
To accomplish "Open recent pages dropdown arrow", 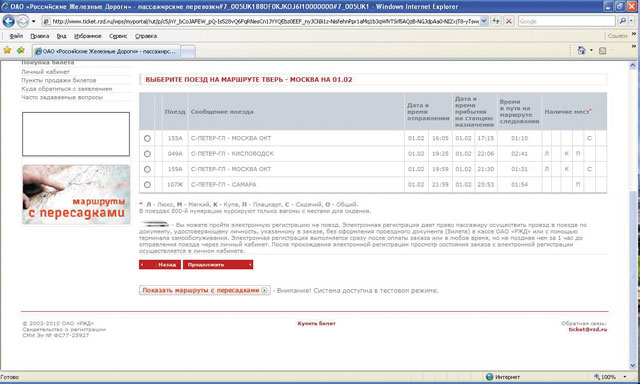I will [33, 21].
